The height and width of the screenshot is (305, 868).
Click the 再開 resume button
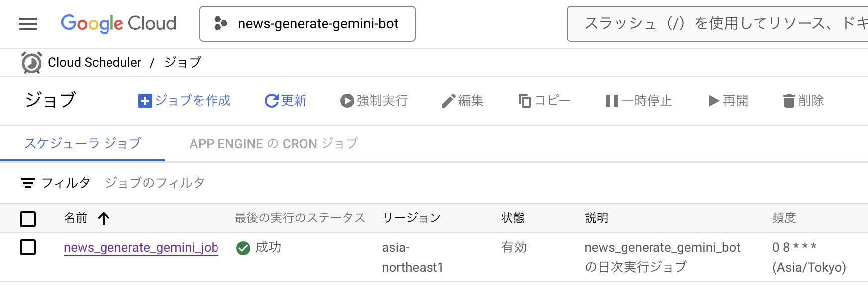[728, 101]
